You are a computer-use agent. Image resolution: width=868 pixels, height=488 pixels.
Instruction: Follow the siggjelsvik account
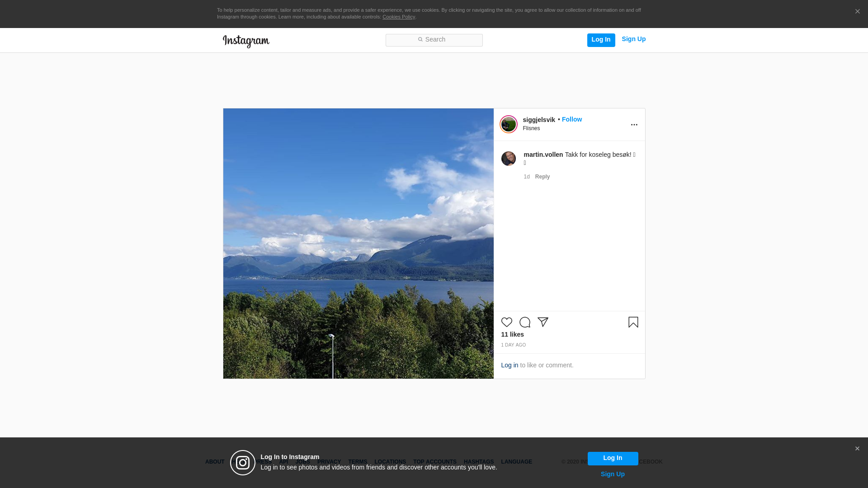[x=571, y=119]
